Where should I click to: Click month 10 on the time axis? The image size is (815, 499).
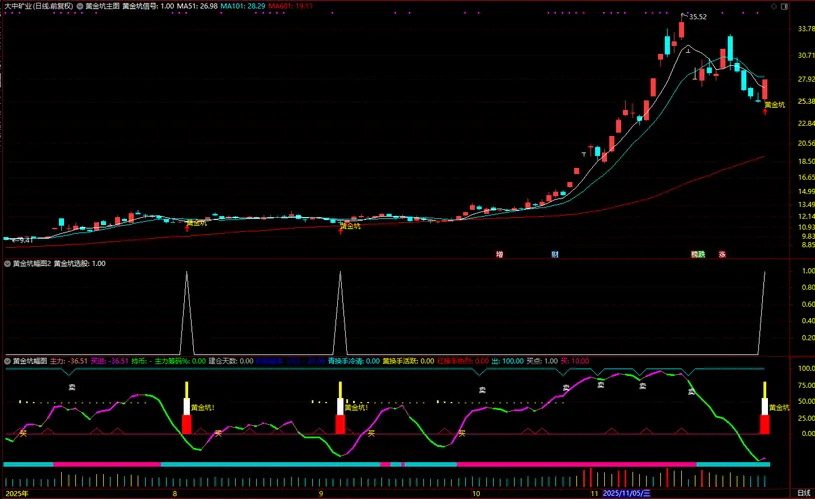point(476,493)
